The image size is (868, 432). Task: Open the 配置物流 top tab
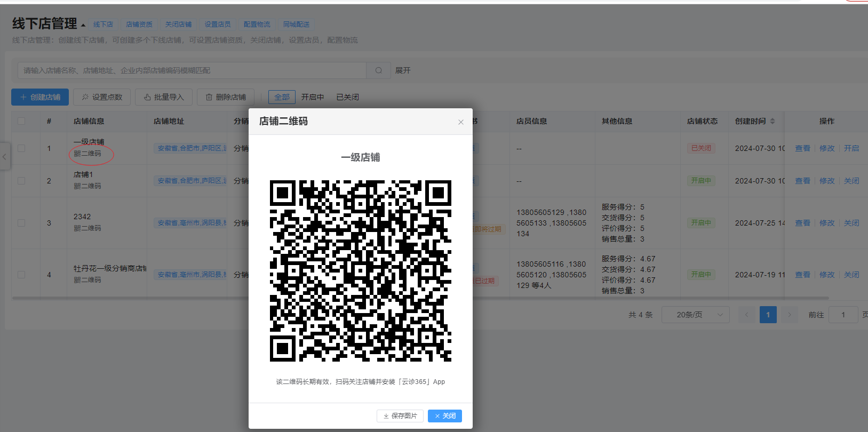click(257, 25)
